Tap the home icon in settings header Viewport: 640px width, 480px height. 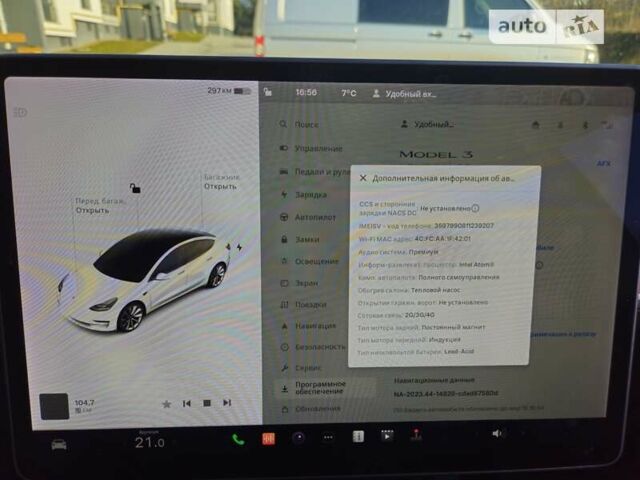(536, 124)
